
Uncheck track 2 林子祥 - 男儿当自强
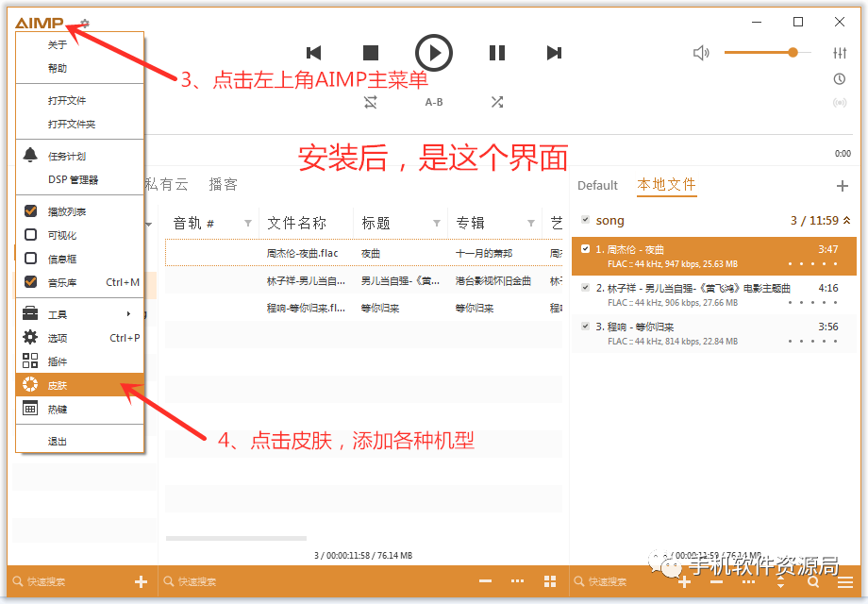coord(585,287)
